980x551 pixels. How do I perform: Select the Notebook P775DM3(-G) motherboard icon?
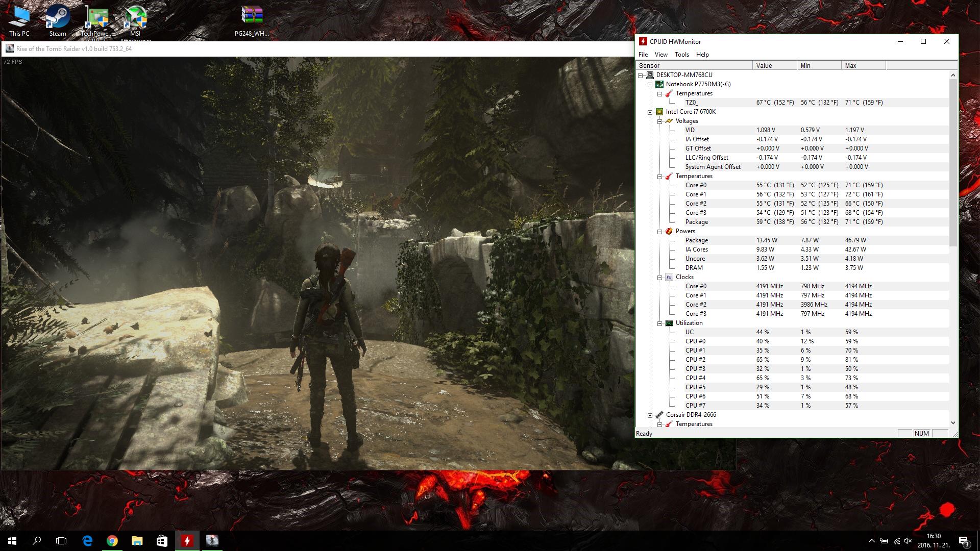(x=659, y=84)
